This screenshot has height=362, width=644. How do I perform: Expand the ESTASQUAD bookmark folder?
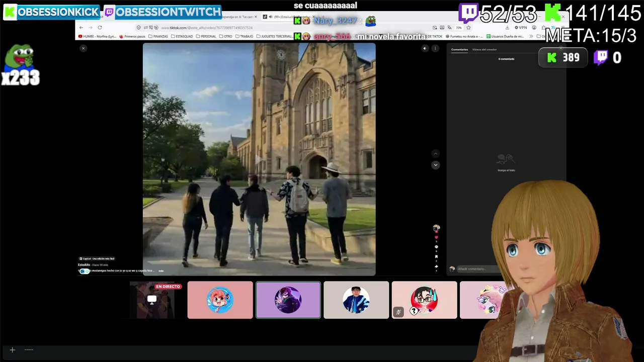182,36
